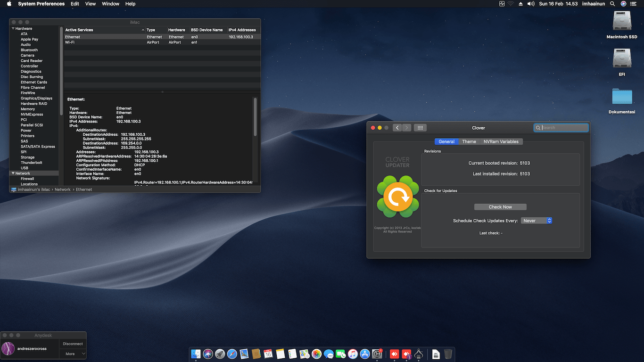Click Disconnect in Anydesk window

pos(73,344)
